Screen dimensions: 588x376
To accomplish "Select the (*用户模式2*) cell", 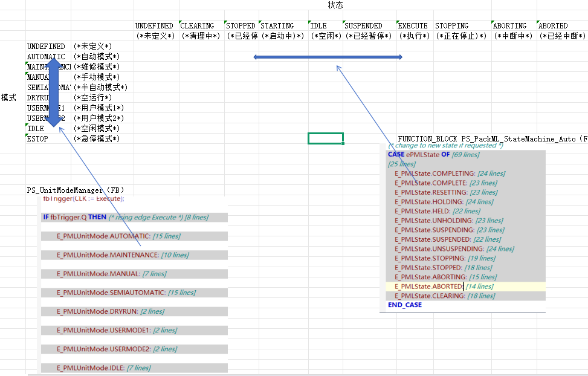I will (102, 118).
